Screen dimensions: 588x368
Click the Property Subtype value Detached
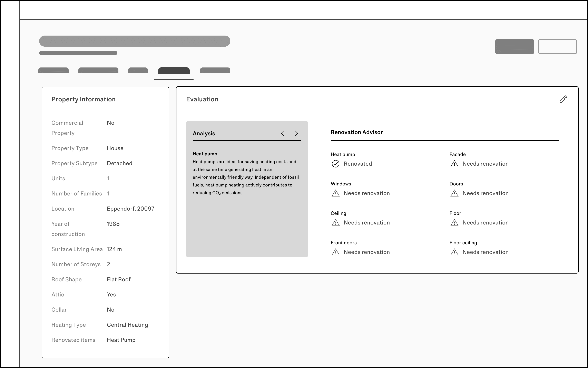[x=120, y=163]
